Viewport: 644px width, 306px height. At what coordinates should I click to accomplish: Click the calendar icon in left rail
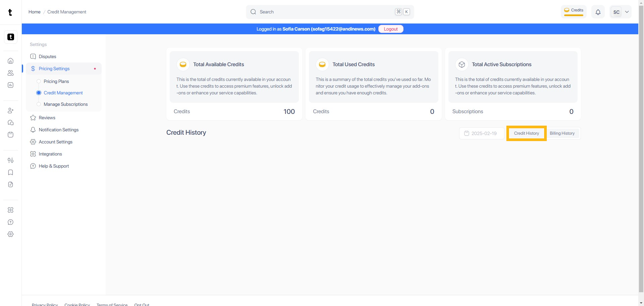(10, 135)
